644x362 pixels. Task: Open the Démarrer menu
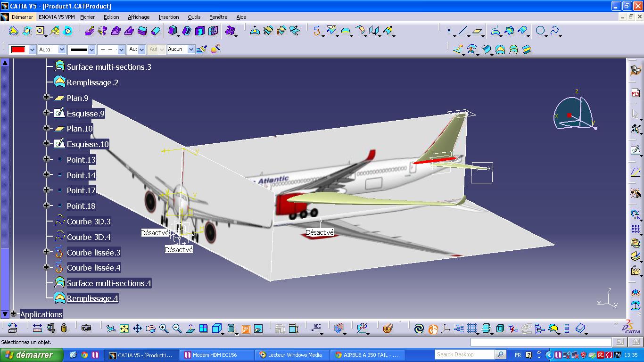point(22,17)
